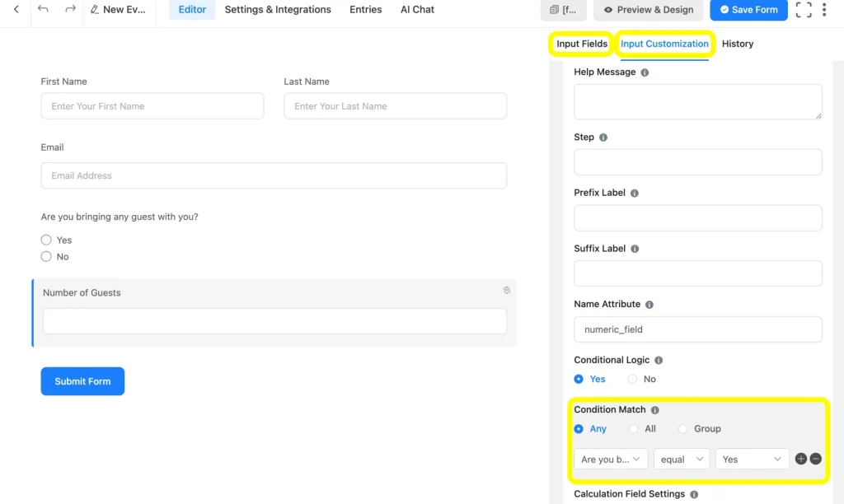
Task: Click the Prefix Label input field
Action: click(x=697, y=218)
